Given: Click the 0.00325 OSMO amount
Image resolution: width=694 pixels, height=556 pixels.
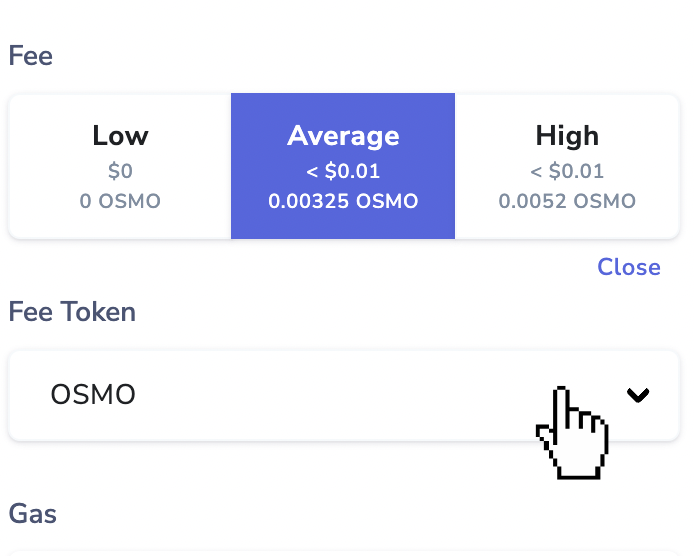Looking at the screenshot, I should [343, 201].
